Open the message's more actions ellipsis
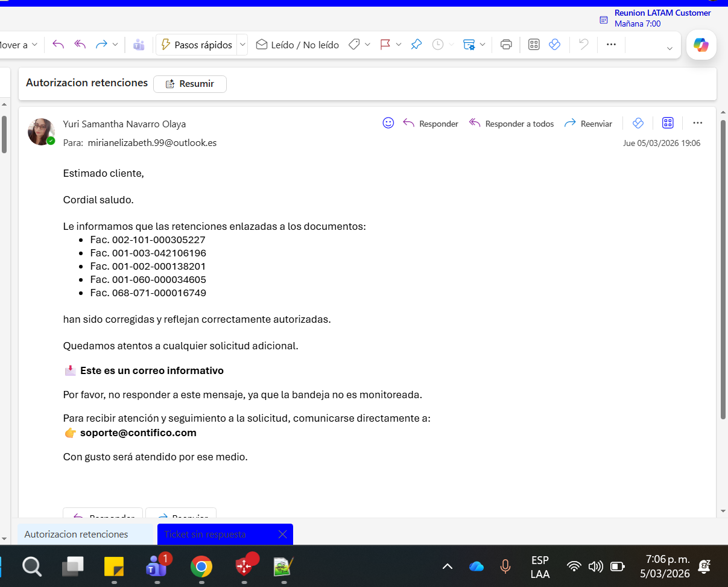Screen dimensions: 728x587 point(698,123)
